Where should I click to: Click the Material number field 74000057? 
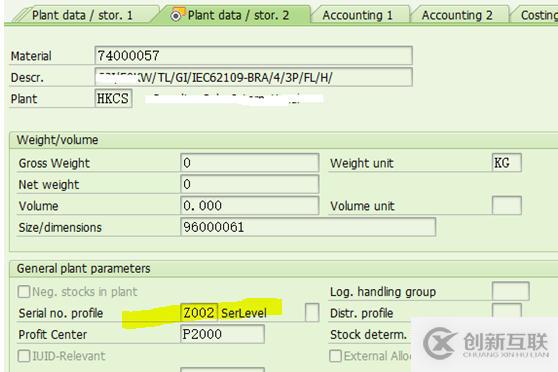pyautogui.click(x=253, y=55)
